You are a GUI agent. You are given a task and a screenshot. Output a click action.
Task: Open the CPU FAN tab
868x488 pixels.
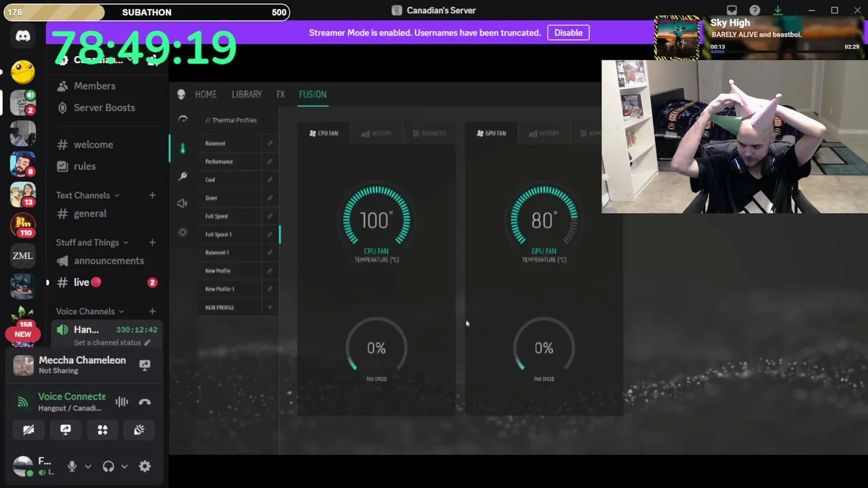tap(323, 134)
